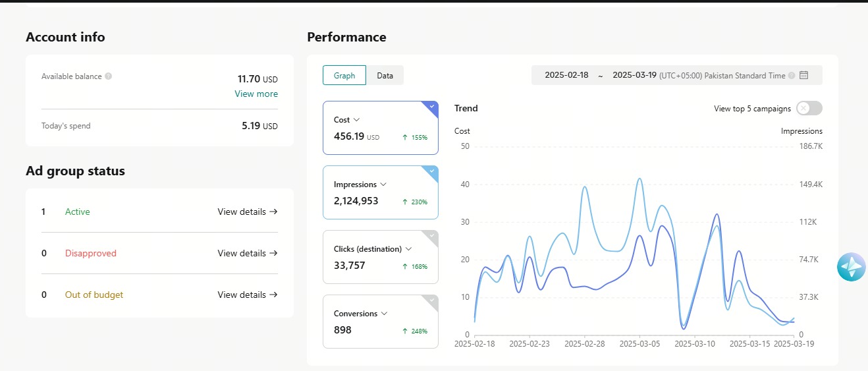Check the Conversions card corner checkmark
This screenshot has width=868, height=371.
coord(431,300)
